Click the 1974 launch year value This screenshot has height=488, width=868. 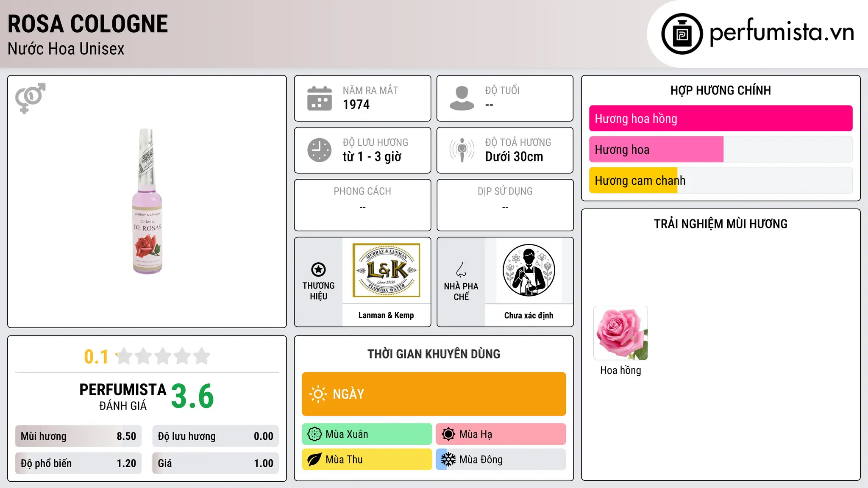(x=356, y=105)
